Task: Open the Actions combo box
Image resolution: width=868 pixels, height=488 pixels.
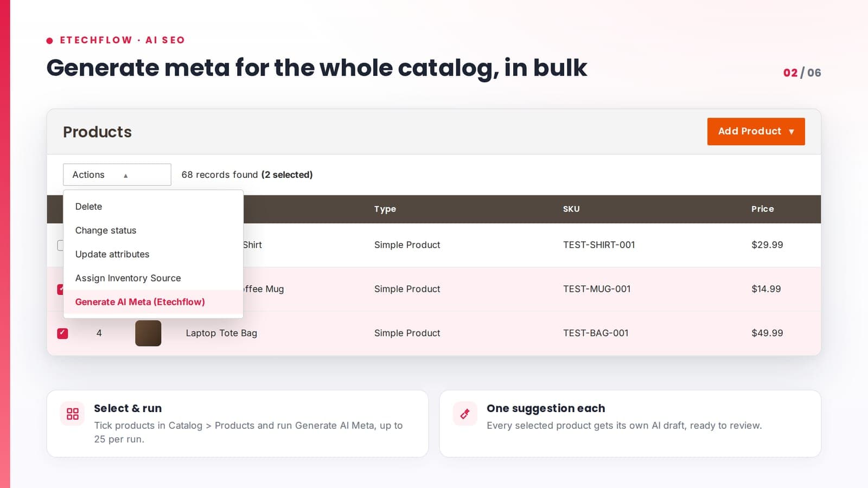Action: [117, 175]
